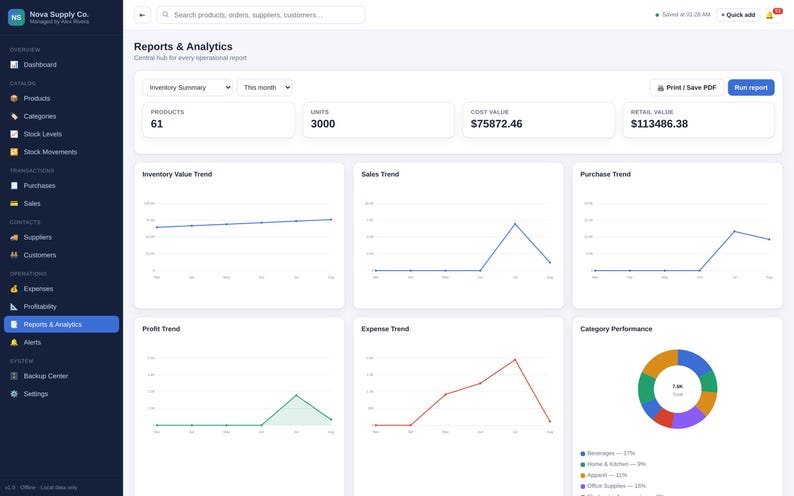Click the Units value 3000
This screenshot has width=794, height=496.
tap(323, 124)
